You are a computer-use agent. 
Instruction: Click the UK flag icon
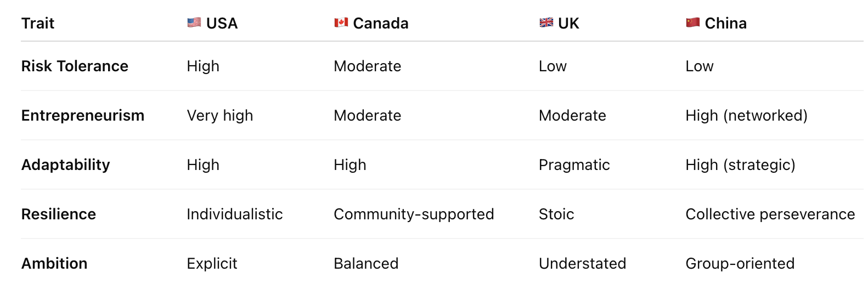click(x=546, y=22)
